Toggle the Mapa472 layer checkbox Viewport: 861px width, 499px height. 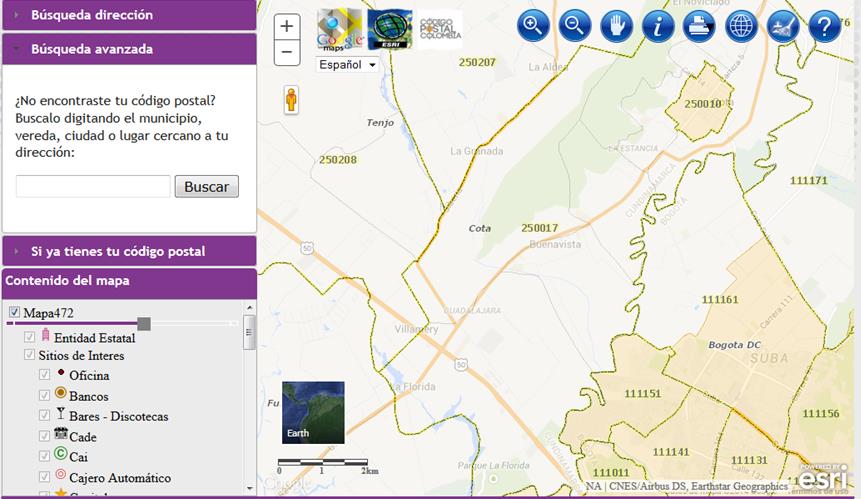[14, 313]
